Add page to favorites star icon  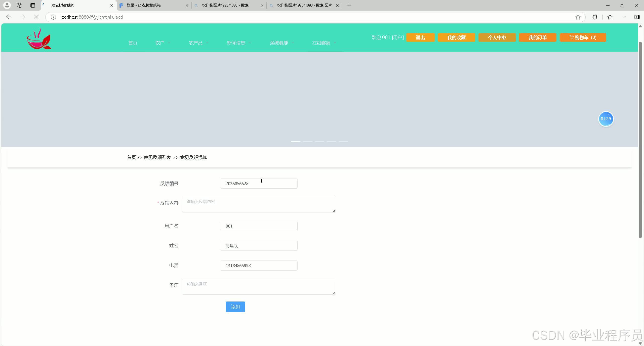[578, 17]
